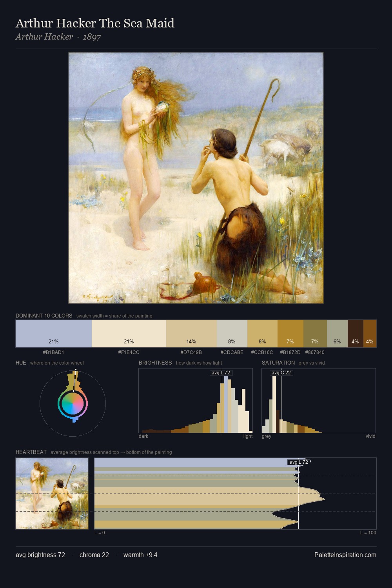Click the 'L = 0' axis label
The height and width of the screenshot is (588, 392).
tap(100, 533)
